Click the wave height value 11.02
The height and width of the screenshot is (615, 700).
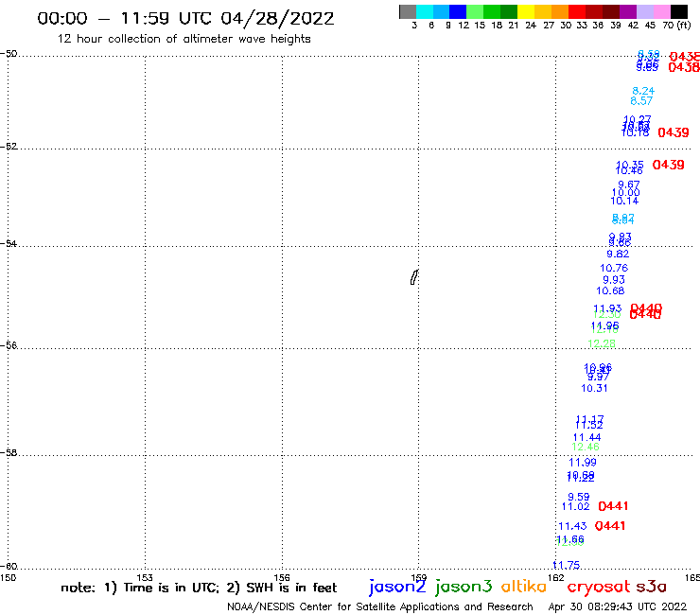pyautogui.click(x=575, y=506)
